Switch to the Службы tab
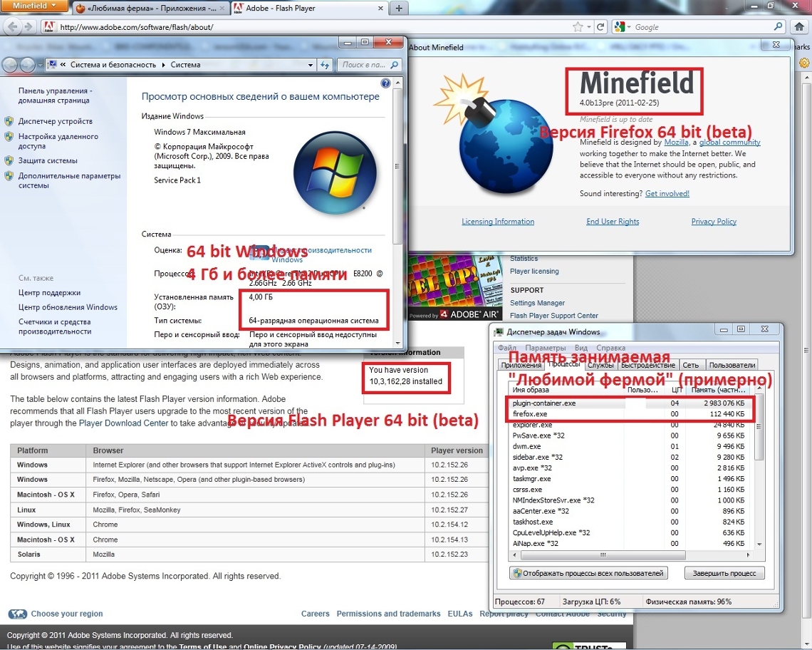This screenshot has height=650, width=812. (600, 365)
